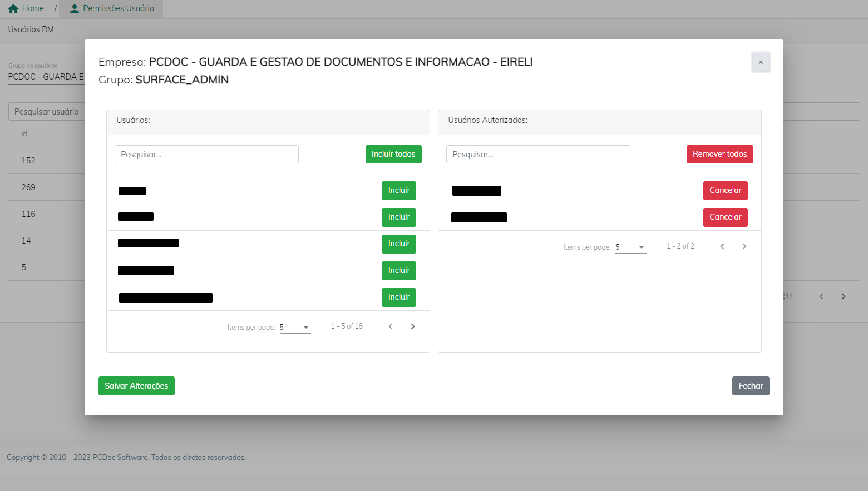868x491 pixels.
Task: Click the Home house icon in breadcrumb
Action: tap(13, 9)
